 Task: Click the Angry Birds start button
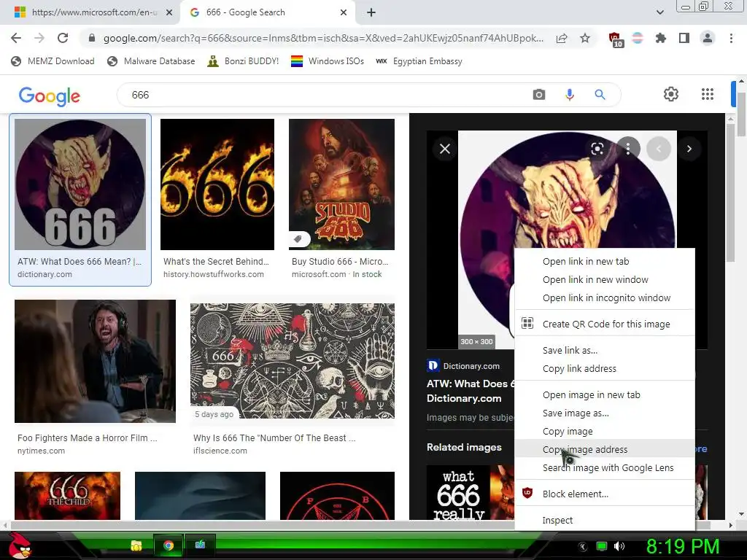[19, 545]
